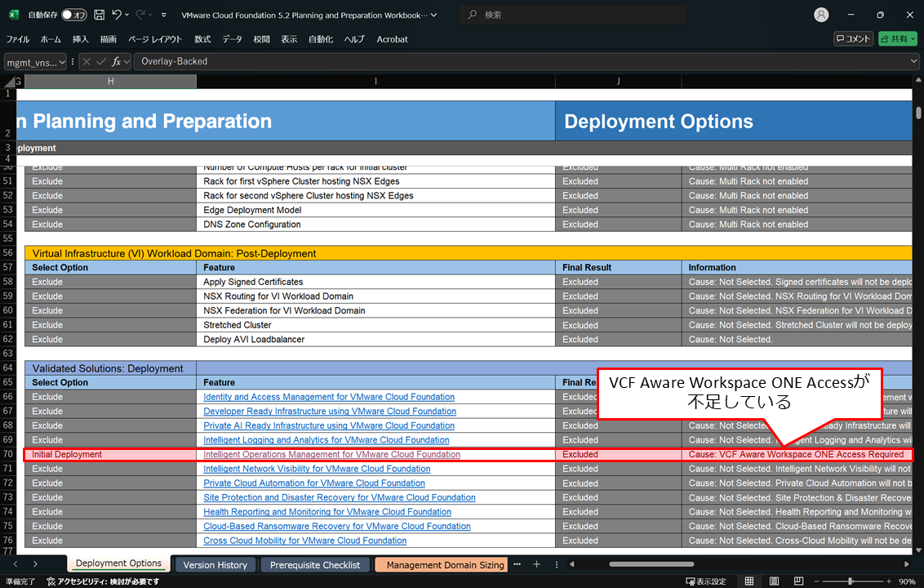The width and height of the screenshot is (924, 588).
Task: Open Intelligent Operations Management link
Action: coord(331,454)
